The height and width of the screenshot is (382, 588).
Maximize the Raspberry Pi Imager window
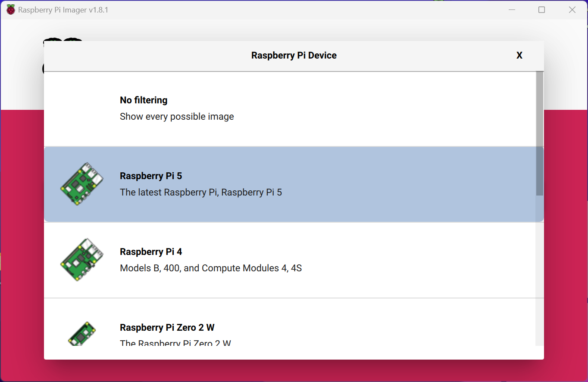pyautogui.click(x=542, y=9)
